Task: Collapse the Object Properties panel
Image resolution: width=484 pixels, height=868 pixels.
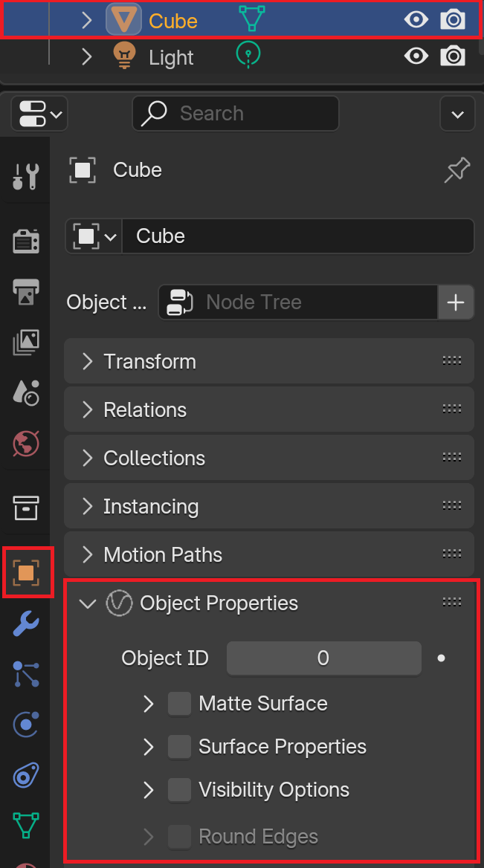Action: [88, 603]
